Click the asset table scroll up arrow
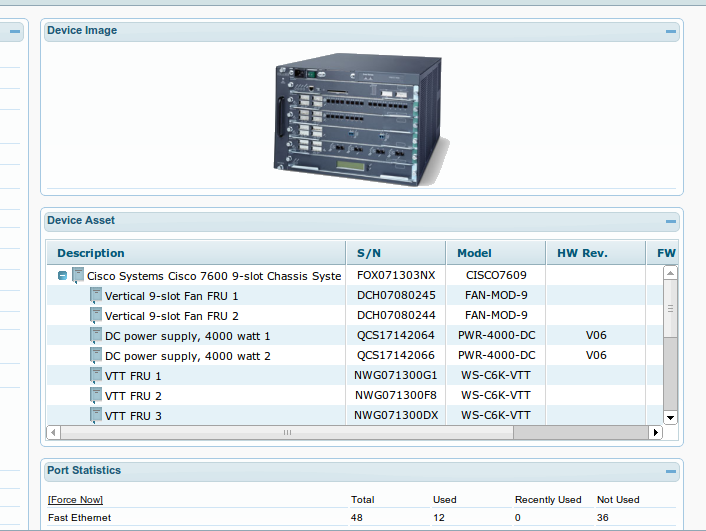Screen dimensions: 706x531 670,273
